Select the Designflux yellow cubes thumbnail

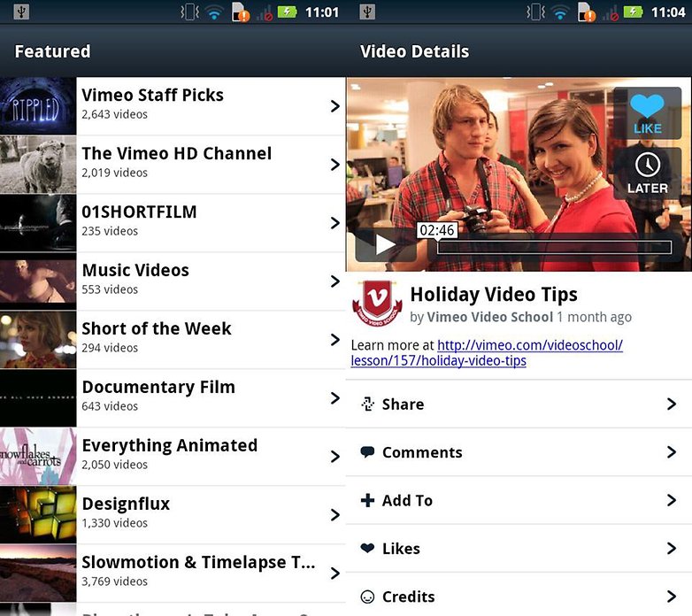tap(38, 514)
